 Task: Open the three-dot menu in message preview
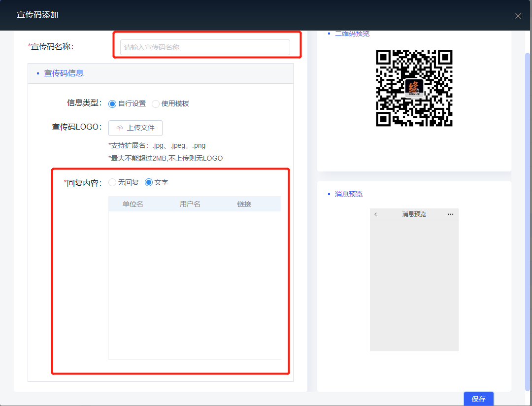(451, 214)
